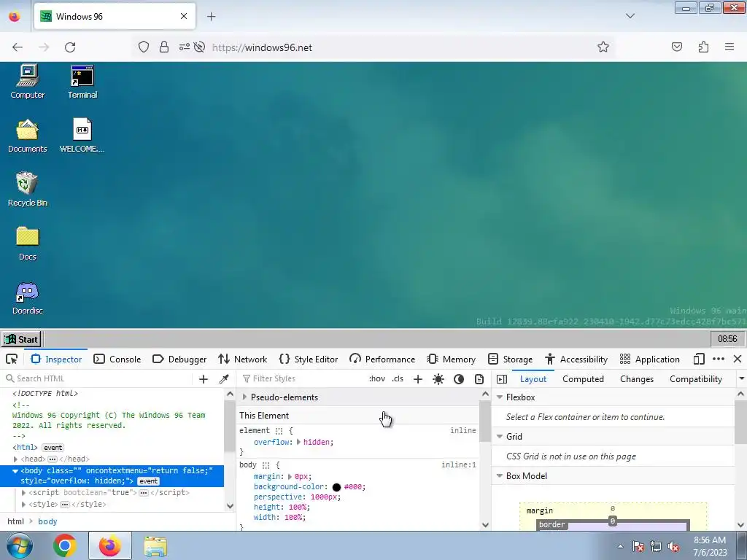Open the black background-color swatch
The width and height of the screenshot is (747, 560).
pos(336,487)
